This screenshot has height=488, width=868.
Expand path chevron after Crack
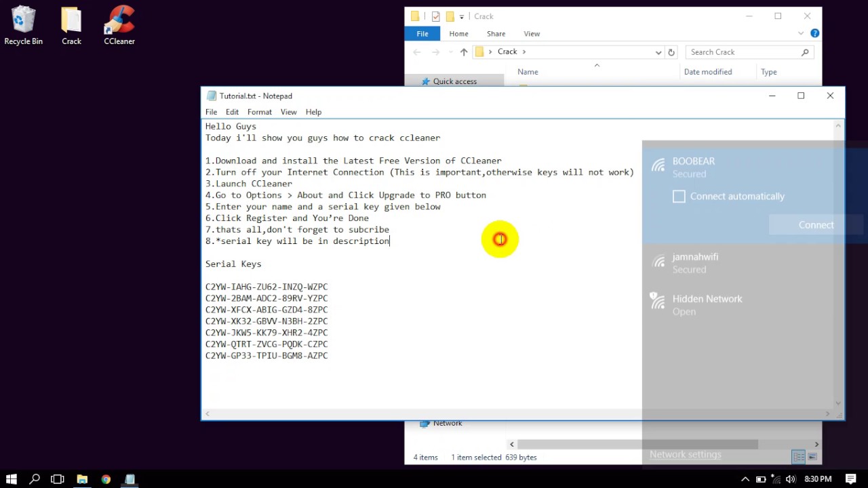pyautogui.click(x=524, y=52)
